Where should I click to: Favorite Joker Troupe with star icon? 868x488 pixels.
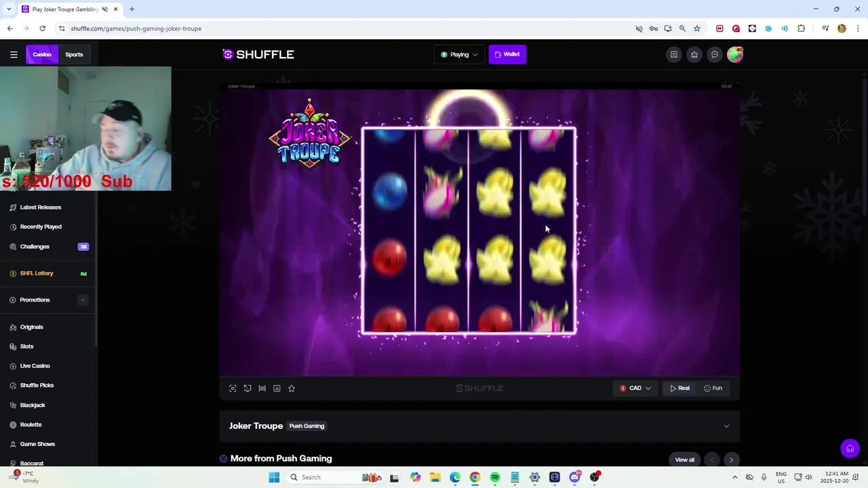coord(292,388)
